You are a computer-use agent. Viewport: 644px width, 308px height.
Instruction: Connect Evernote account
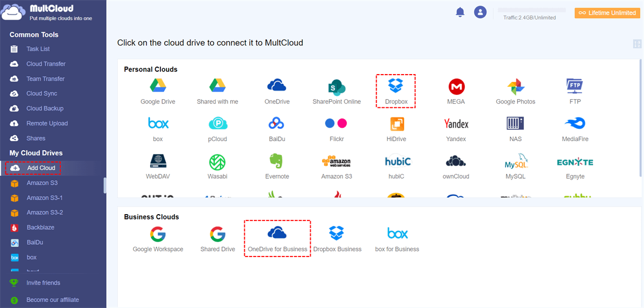click(277, 167)
